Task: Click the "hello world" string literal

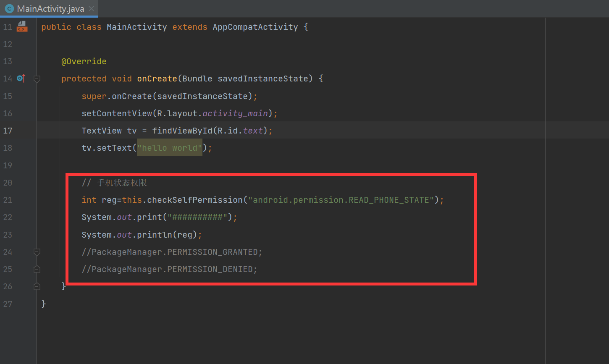Action: click(x=170, y=148)
